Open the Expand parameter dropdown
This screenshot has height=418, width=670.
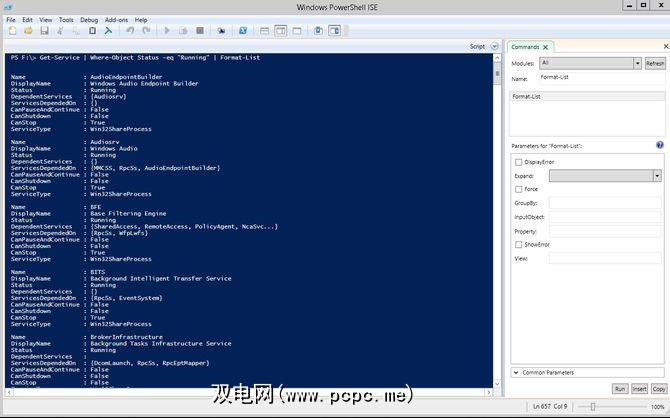coord(657,176)
